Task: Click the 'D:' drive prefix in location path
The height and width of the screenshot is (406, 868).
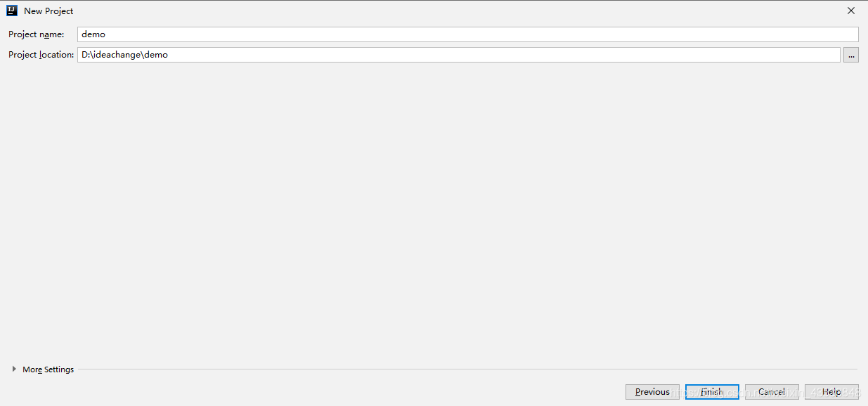Action: tap(86, 55)
